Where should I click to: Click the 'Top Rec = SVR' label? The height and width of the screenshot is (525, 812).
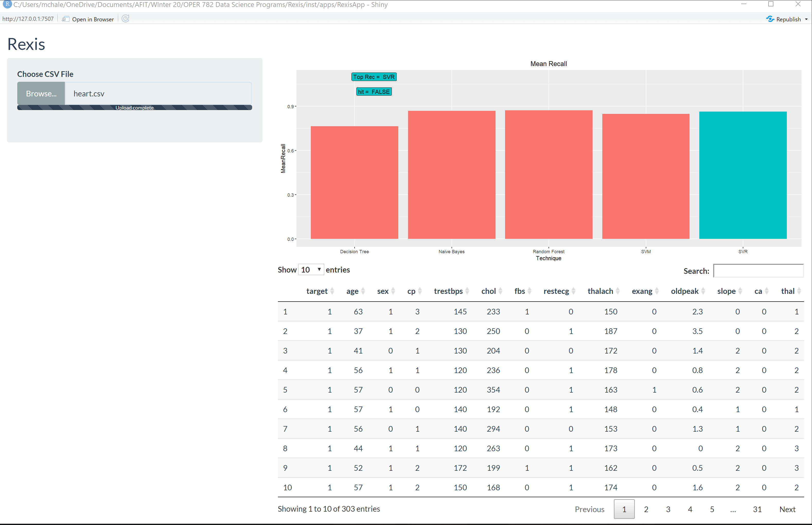click(x=374, y=77)
